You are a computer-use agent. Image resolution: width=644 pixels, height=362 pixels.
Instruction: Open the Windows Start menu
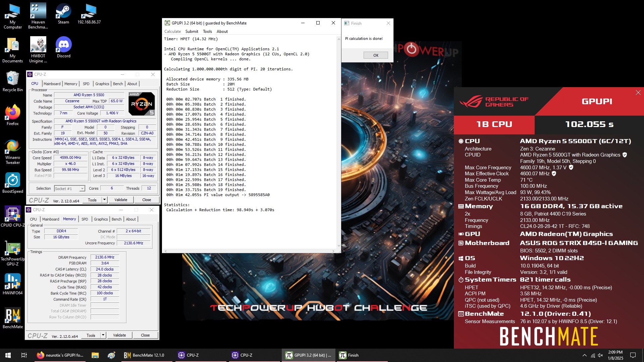click(8, 355)
